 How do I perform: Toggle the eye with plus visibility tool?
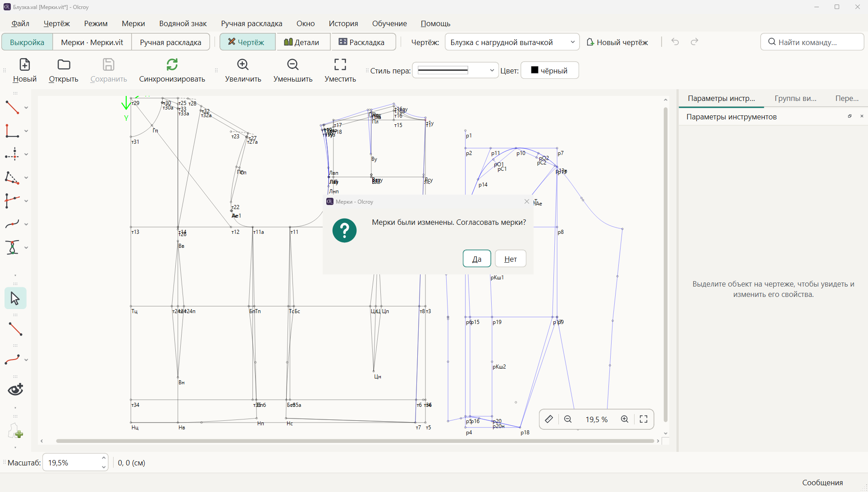15,390
